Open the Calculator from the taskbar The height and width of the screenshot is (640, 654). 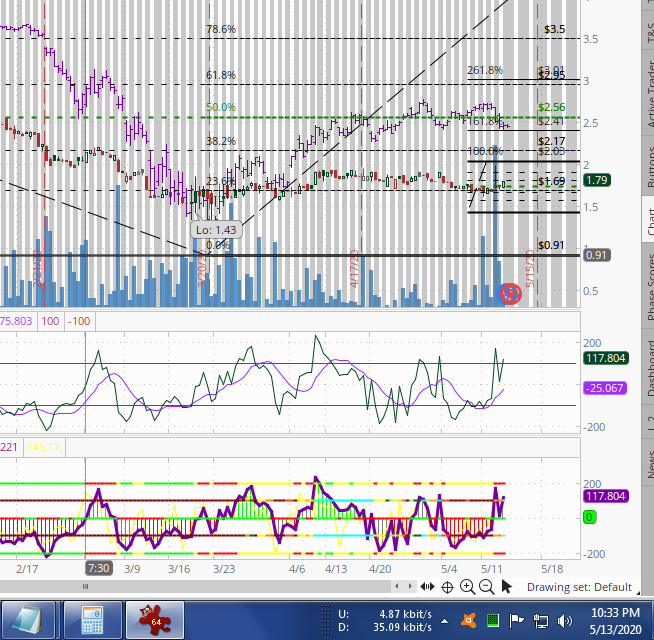pyautogui.click(x=94, y=619)
